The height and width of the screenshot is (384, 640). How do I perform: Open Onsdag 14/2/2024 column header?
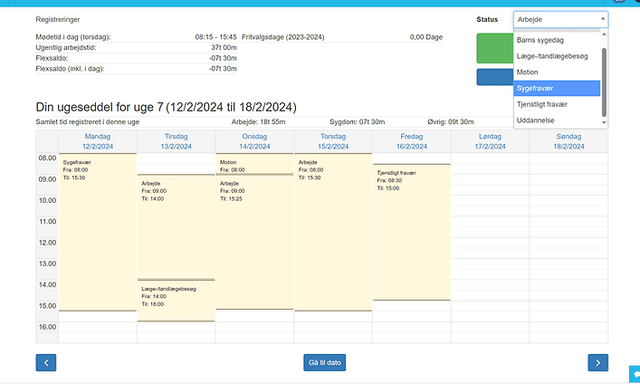[x=255, y=141]
